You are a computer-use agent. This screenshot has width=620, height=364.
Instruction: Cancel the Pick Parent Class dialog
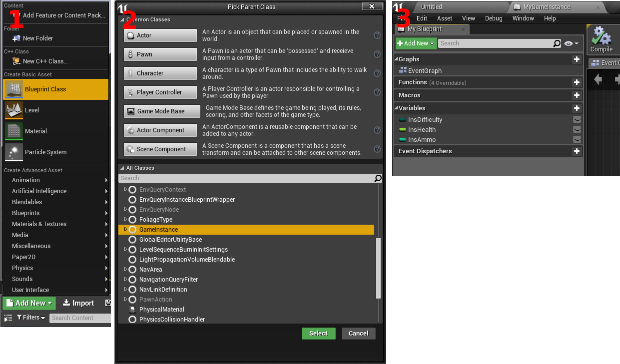(x=359, y=334)
